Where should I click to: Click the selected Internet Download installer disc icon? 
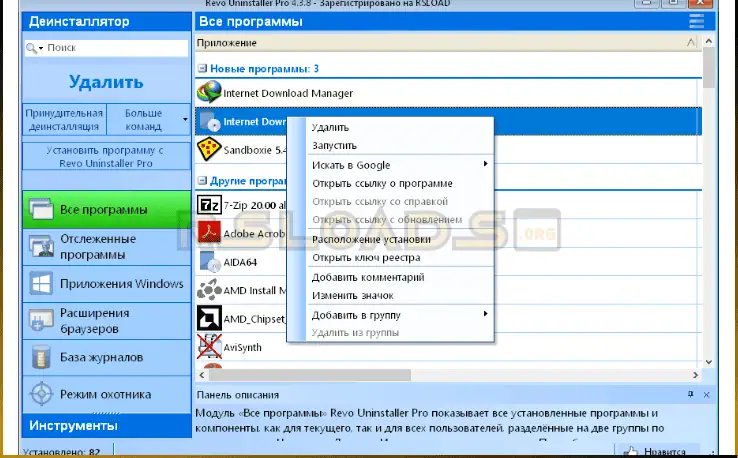tap(209, 121)
